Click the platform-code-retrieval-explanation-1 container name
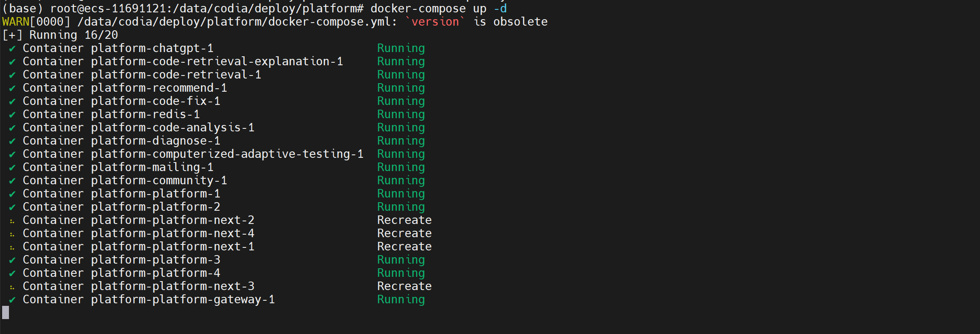 [217, 61]
